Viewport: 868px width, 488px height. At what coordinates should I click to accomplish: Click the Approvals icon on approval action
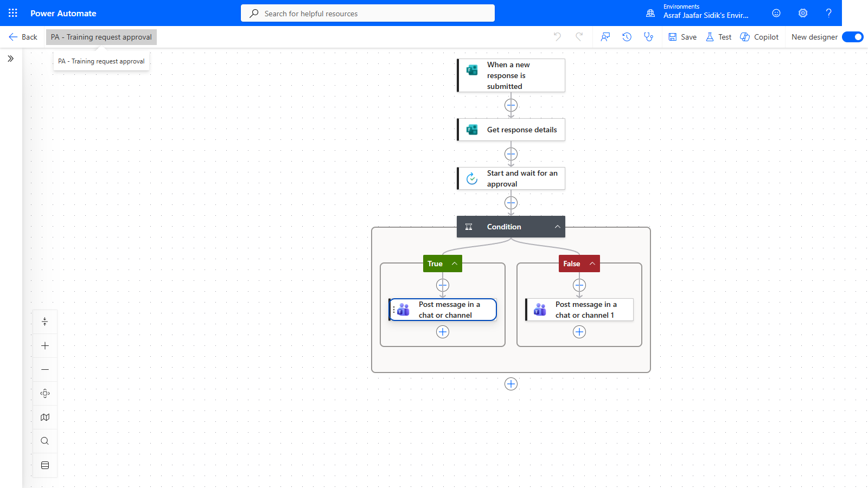(x=472, y=178)
